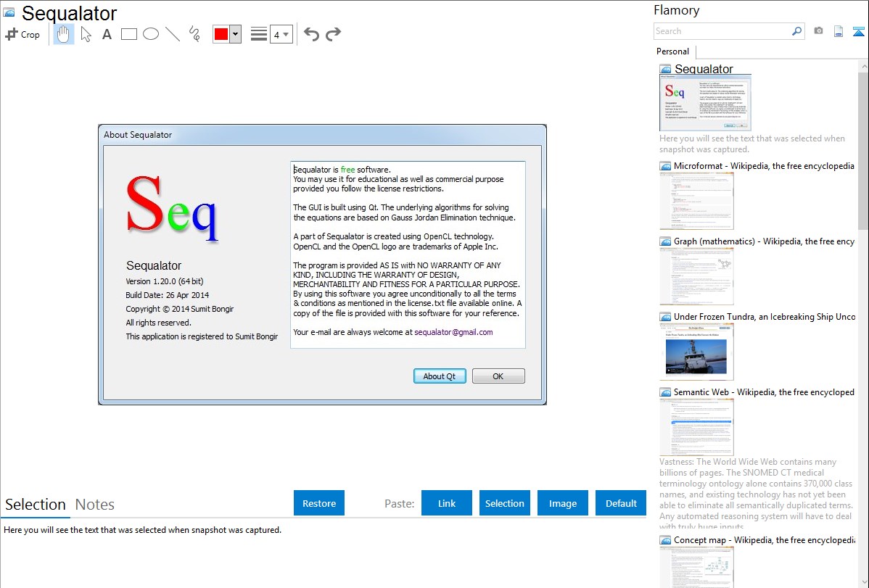Click About Qt in the About Sequalator dialog
Image resolution: width=869 pixels, height=588 pixels.
pyautogui.click(x=440, y=376)
